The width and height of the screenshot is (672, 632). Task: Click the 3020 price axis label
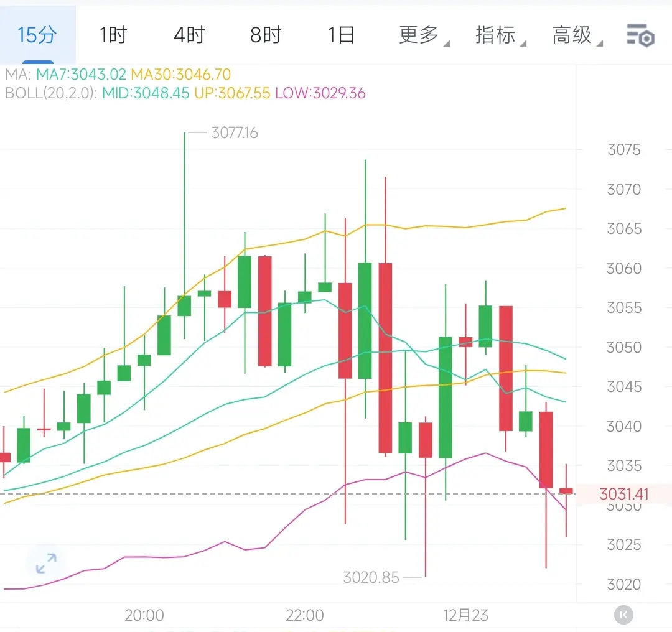(x=624, y=584)
